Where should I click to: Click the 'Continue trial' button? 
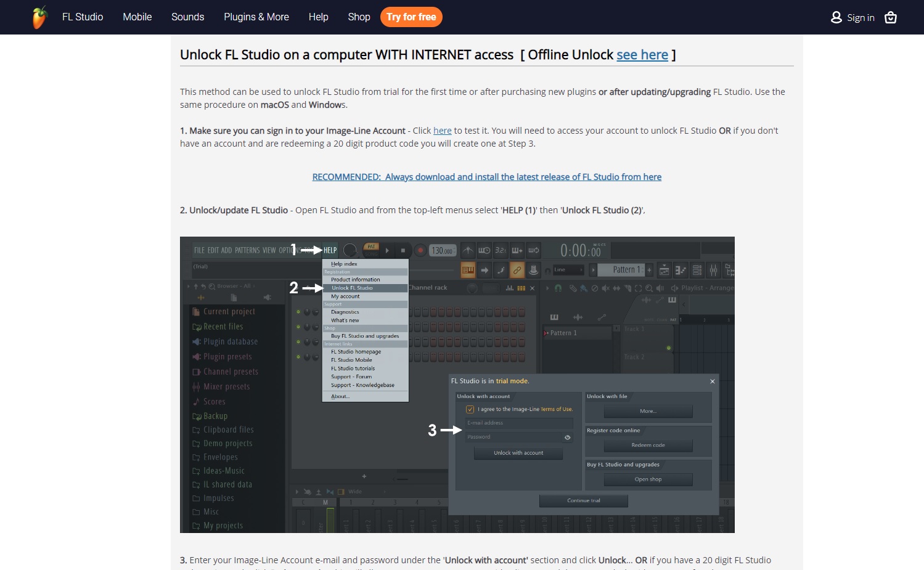click(584, 500)
